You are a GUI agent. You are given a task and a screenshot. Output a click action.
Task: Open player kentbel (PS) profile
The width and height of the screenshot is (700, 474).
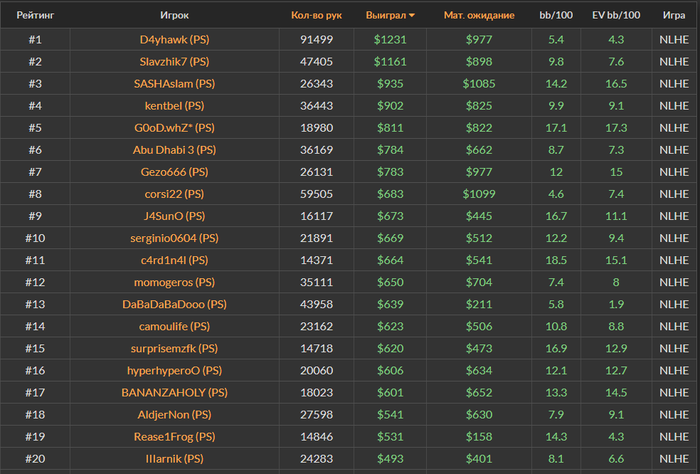(175, 106)
